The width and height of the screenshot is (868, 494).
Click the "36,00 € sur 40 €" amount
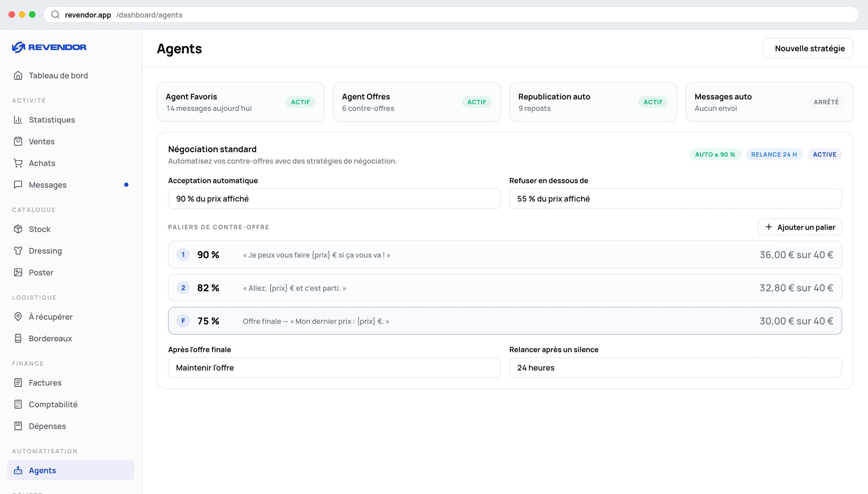click(796, 255)
